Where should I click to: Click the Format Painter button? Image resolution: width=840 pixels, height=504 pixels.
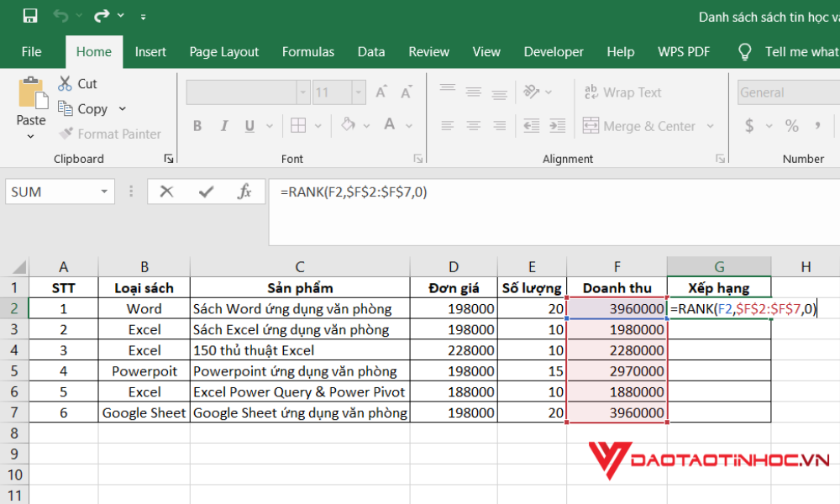(110, 134)
